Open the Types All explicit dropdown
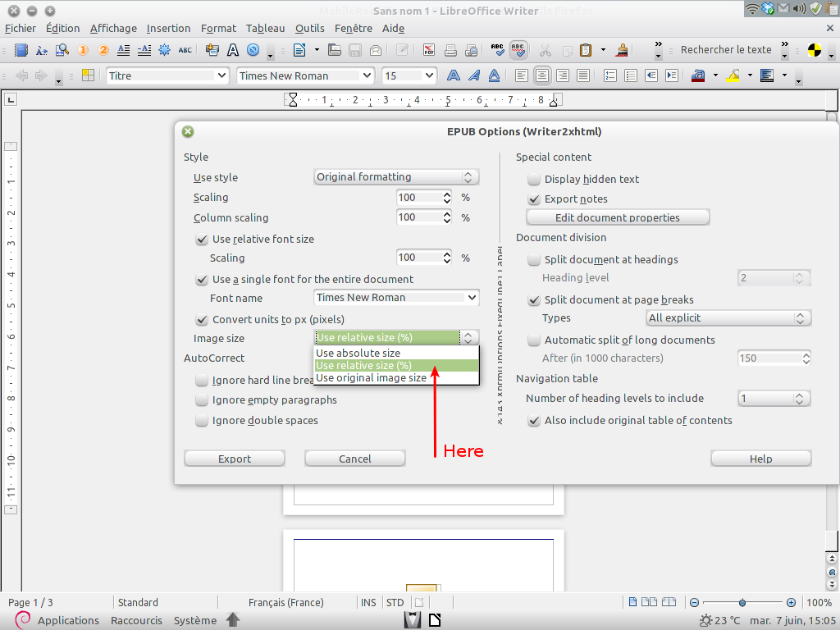 [728, 317]
